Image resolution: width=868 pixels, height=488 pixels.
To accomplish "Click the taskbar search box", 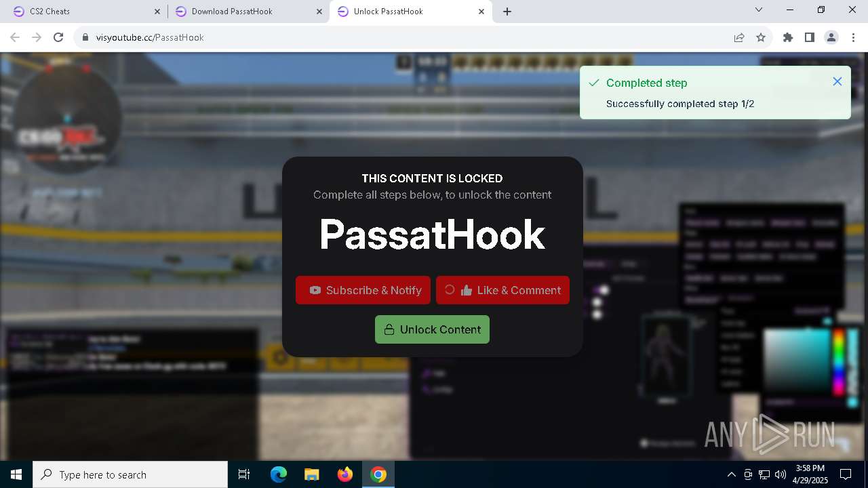I will click(x=130, y=474).
